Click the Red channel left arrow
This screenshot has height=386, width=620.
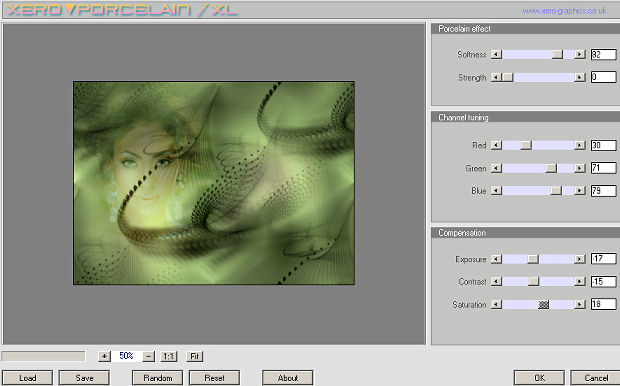pos(496,145)
